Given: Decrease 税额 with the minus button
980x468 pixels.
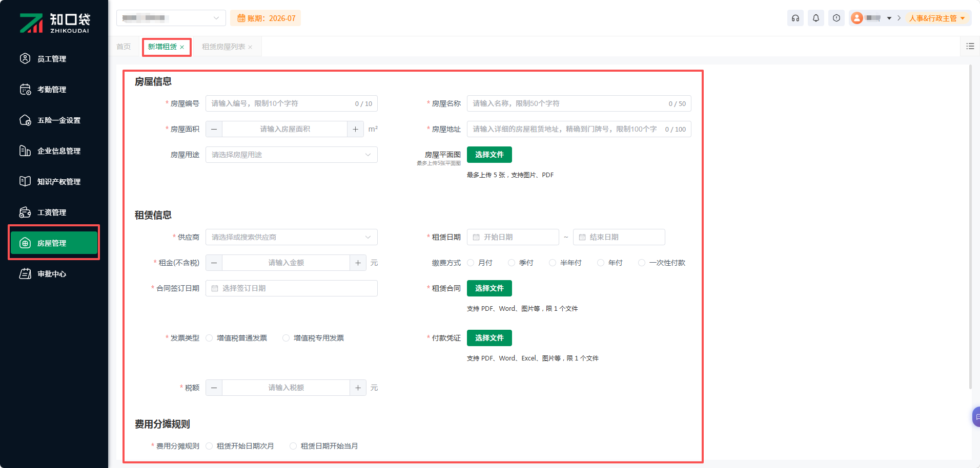Looking at the screenshot, I should tap(214, 388).
